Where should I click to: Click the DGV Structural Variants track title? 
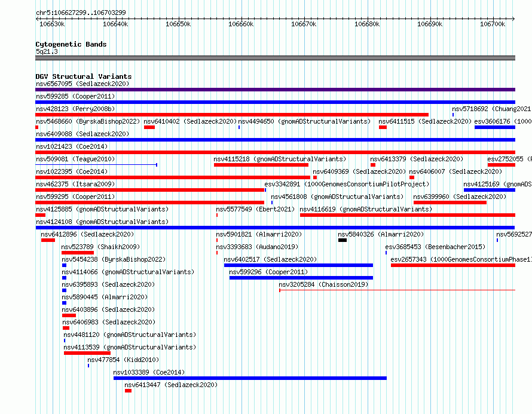pyautogui.click(x=84, y=76)
